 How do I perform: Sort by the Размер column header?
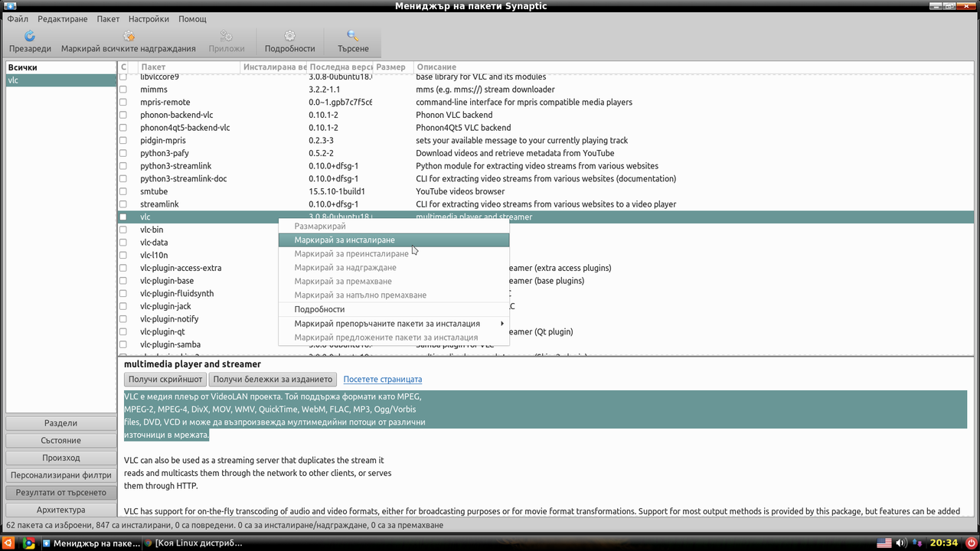pos(394,67)
